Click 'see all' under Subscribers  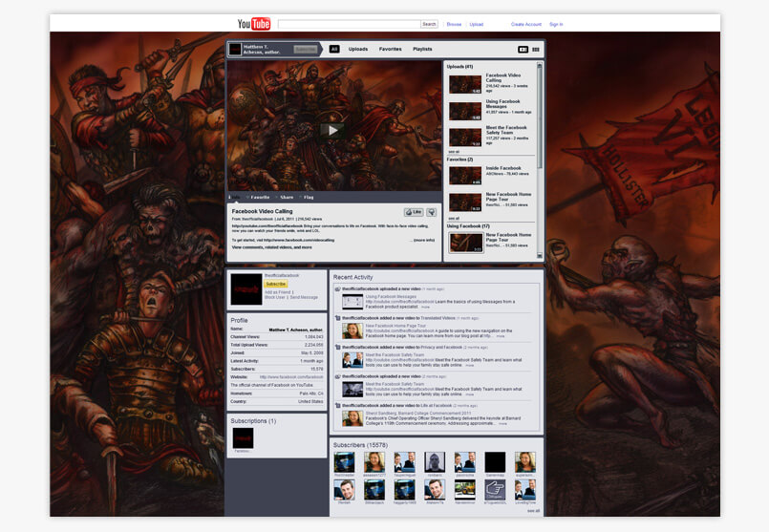tap(533, 511)
